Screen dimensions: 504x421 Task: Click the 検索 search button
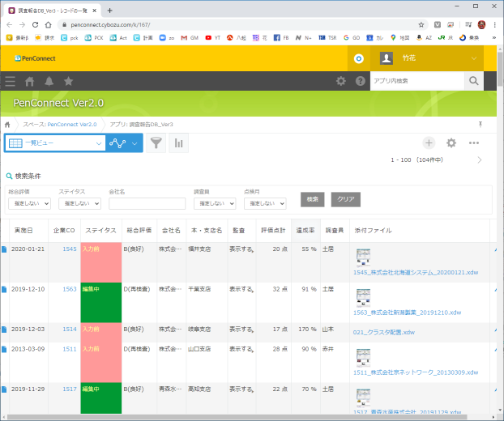tap(313, 199)
